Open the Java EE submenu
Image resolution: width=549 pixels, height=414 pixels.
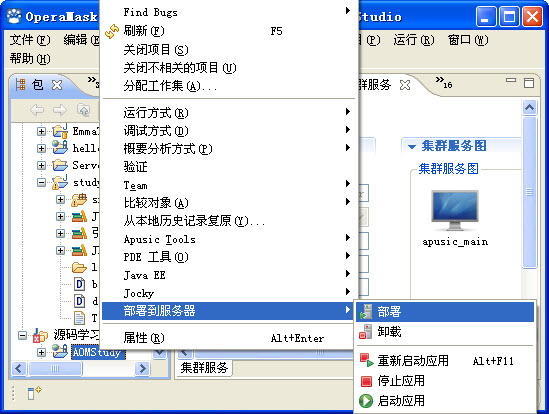(x=230, y=275)
